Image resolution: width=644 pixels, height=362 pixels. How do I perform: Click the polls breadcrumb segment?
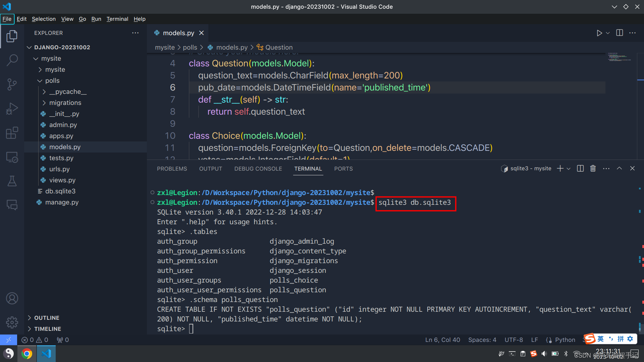(190, 47)
